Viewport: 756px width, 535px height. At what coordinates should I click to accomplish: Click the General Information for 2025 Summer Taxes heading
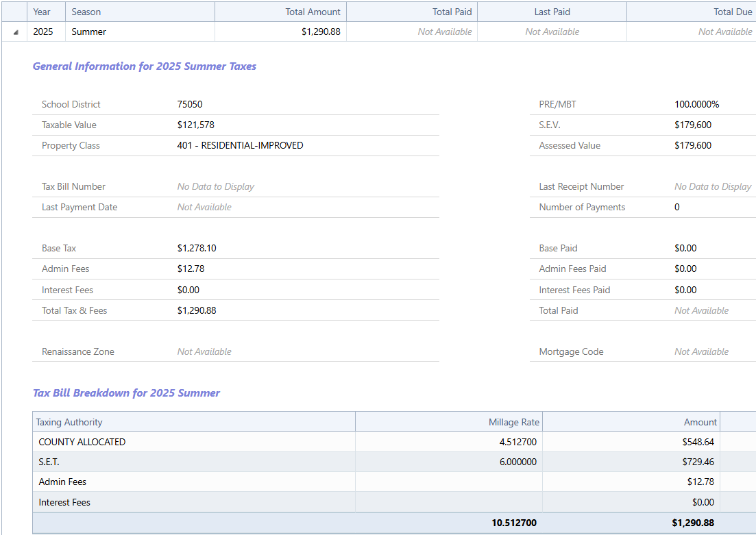[x=145, y=66]
